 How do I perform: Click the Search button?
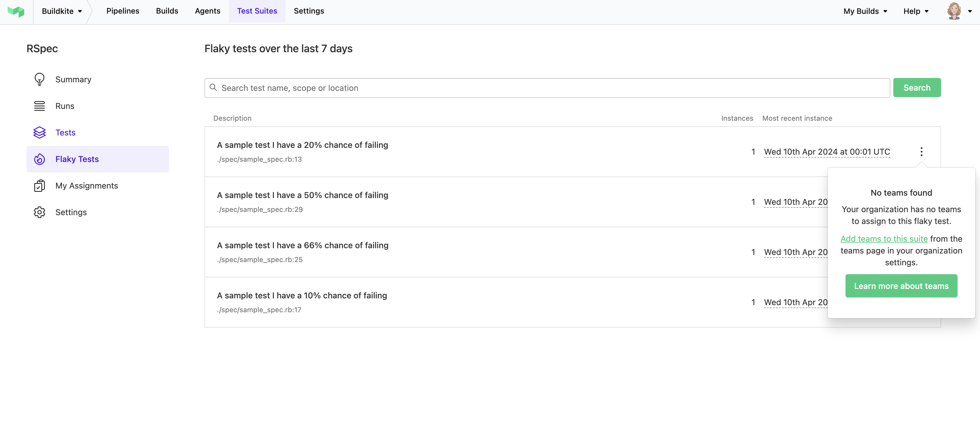[x=917, y=87]
